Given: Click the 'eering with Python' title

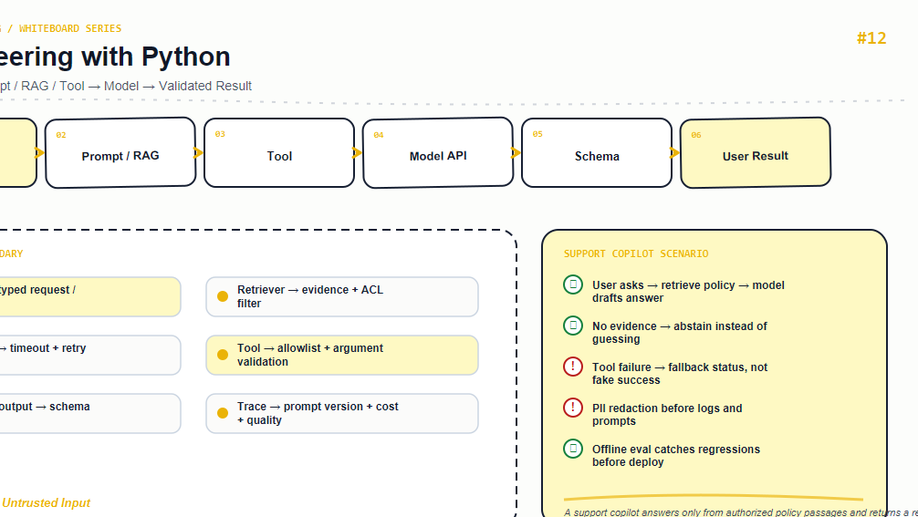Looking at the screenshot, I should point(115,57).
